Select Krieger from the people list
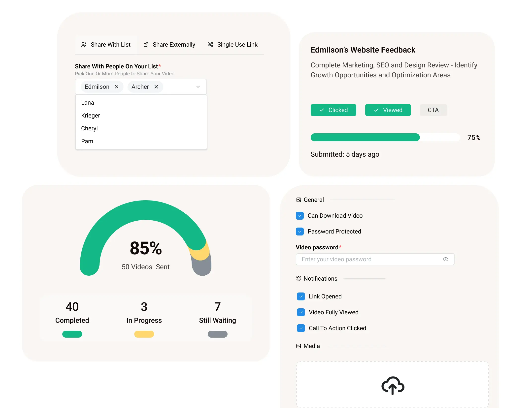This screenshot has width=532, height=408. 91,116
